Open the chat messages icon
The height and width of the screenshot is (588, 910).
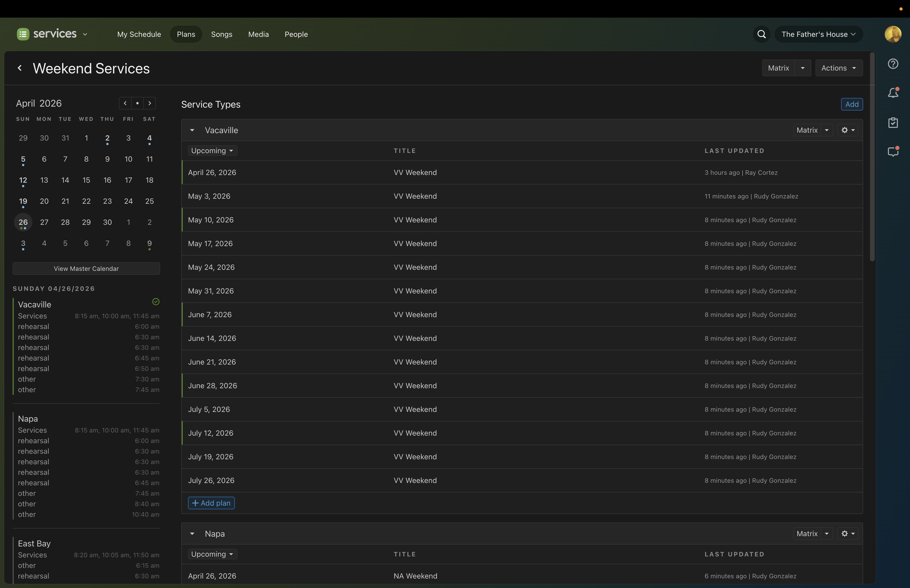point(893,152)
